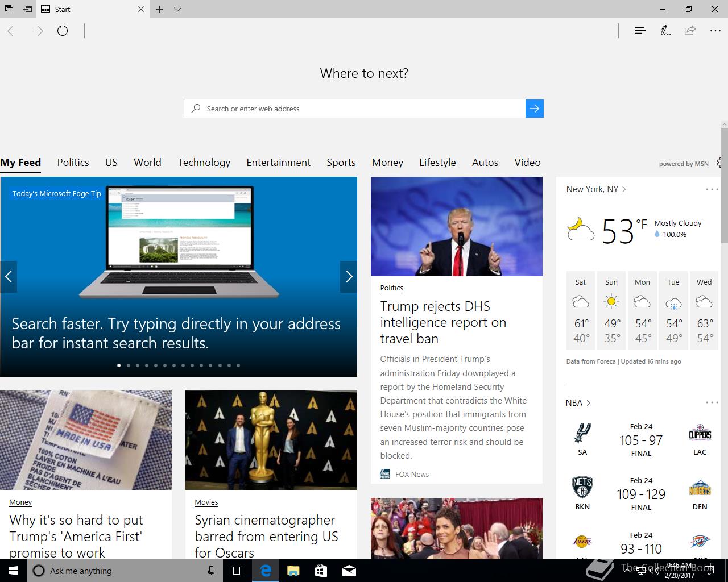
Task: Refresh the page
Action: pyautogui.click(x=63, y=31)
